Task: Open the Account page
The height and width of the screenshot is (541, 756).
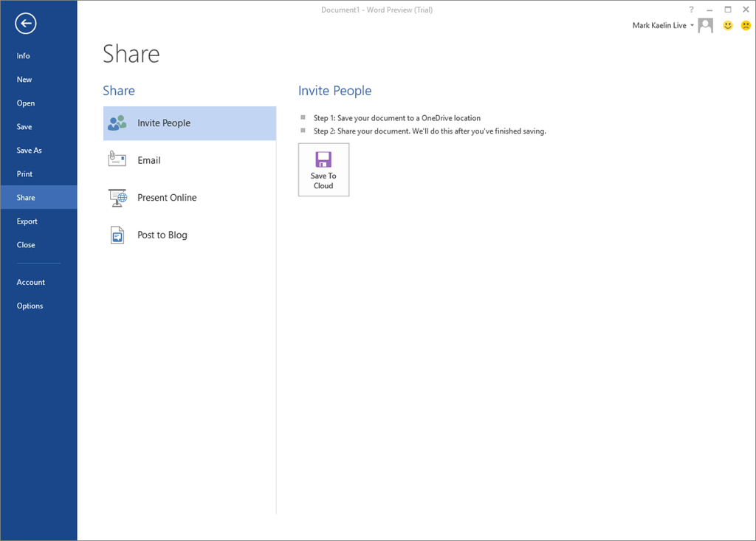Action: tap(38, 282)
